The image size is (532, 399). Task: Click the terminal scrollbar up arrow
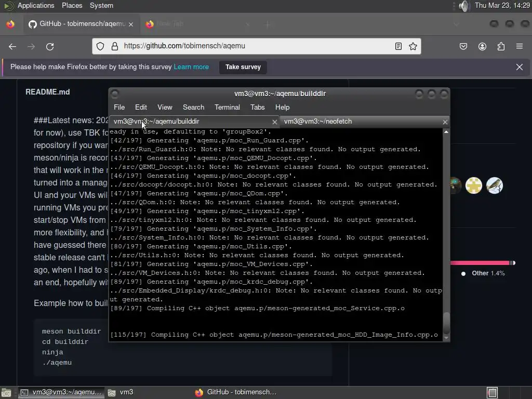(x=446, y=131)
